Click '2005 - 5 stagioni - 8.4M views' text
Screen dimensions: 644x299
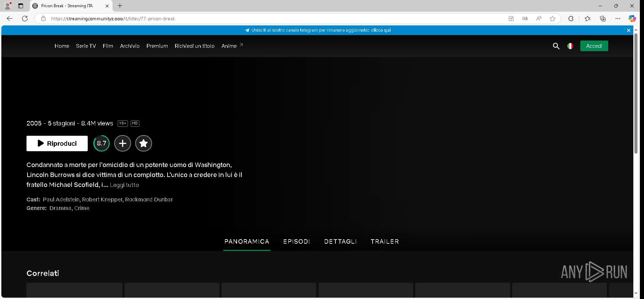tap(70, 123)
